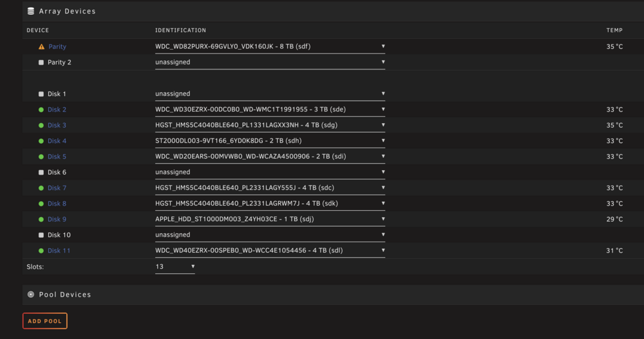Open the Disk 3 link
The image size is (644, 339).
click(57, 125)
